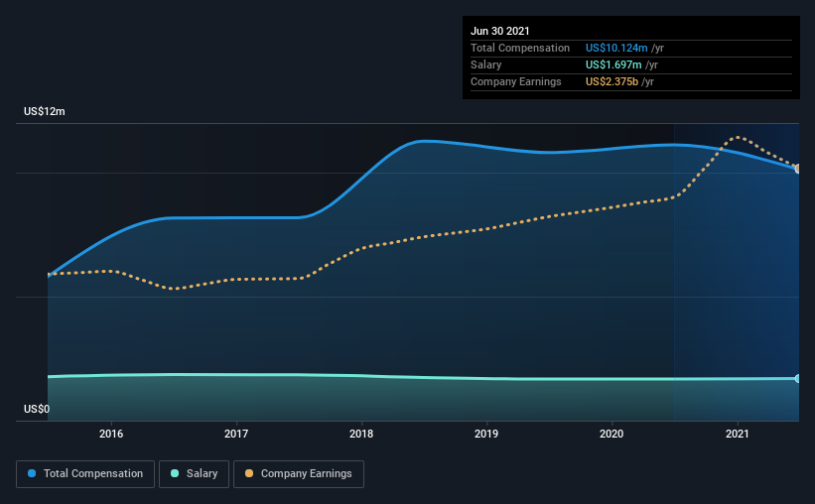The image size is (815, 504).
Task: Click the orange Company Earnings legend dot
Action: (249, 473)
